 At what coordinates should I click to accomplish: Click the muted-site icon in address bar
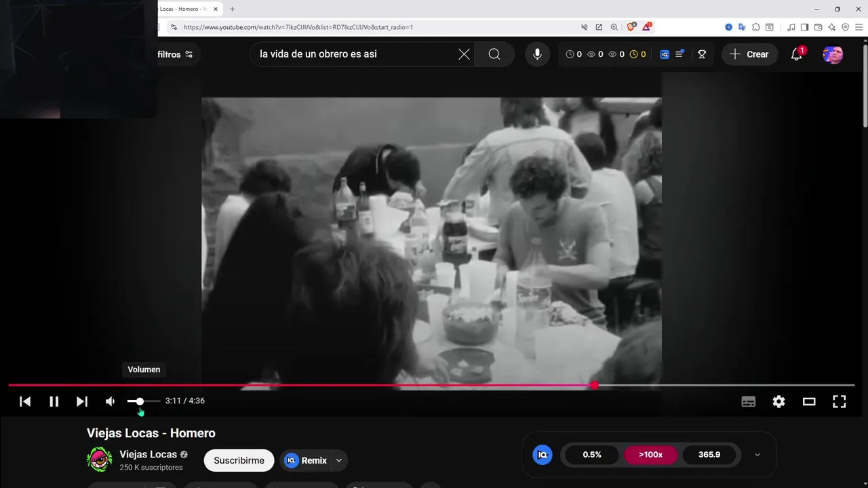584,27
